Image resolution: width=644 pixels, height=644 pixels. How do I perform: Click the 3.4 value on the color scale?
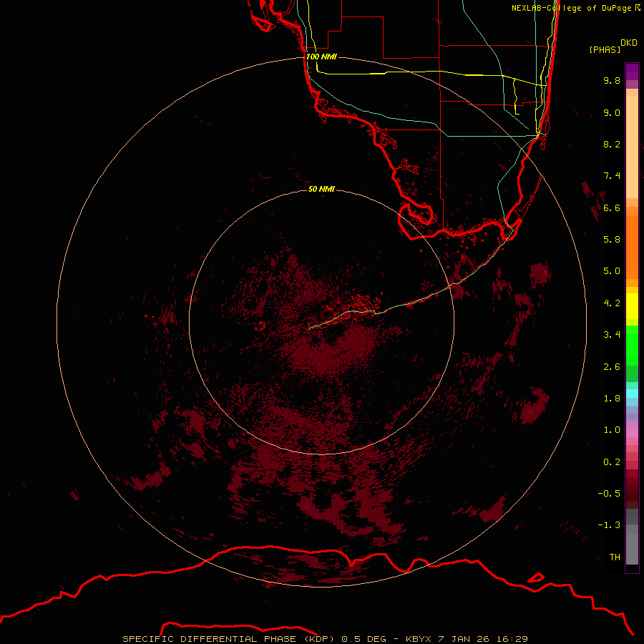pyautogui.click(x=612, y=335)
